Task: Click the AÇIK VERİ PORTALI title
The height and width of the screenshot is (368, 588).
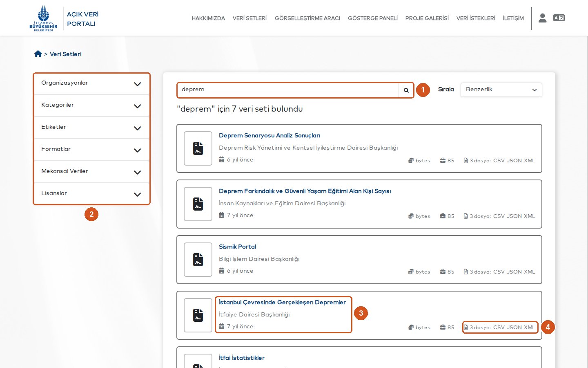Action: (82, 19)
